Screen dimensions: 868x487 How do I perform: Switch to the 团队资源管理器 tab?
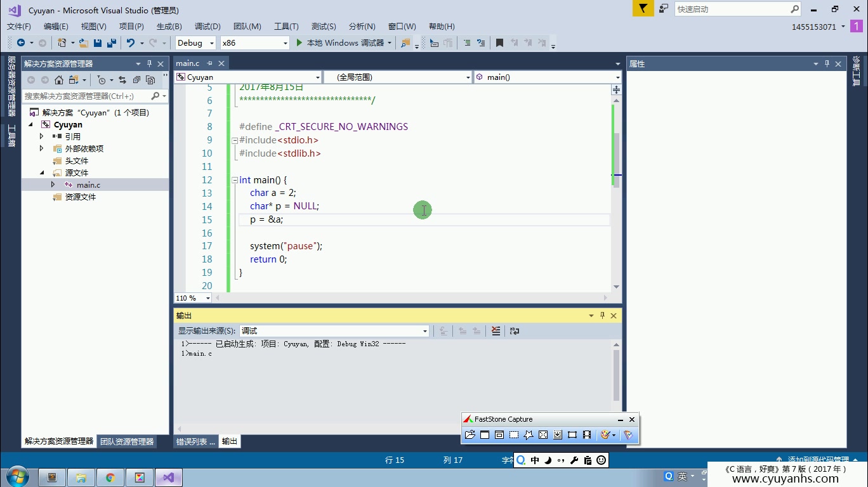click(127, 441)
